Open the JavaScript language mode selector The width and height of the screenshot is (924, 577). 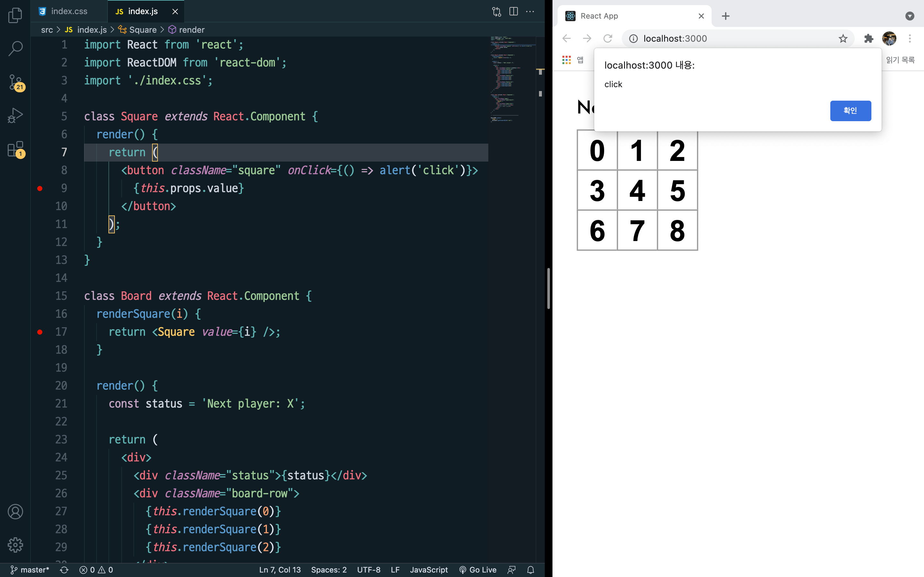click(428, 570)
